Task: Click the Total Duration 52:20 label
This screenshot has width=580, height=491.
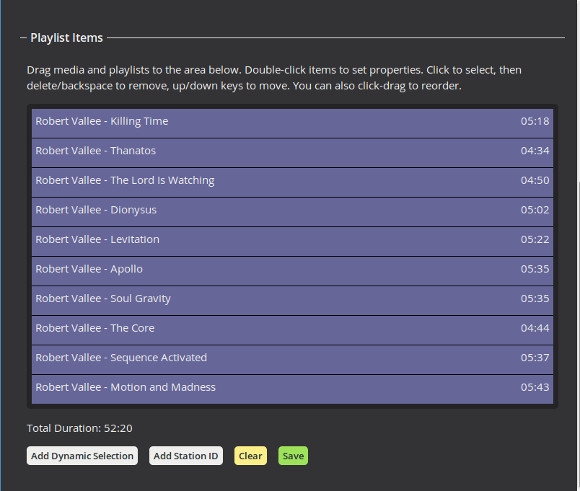Action: pyautogui.click(x=80, y=428)
